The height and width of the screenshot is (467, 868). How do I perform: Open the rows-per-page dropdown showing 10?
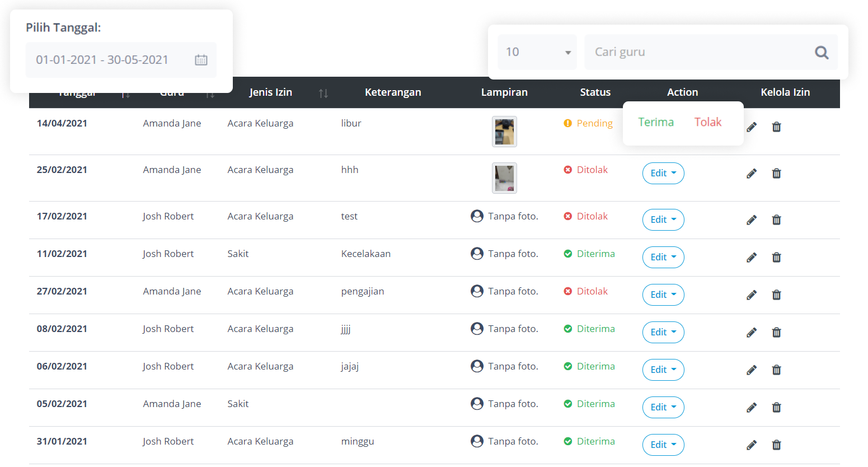point(537,53)
